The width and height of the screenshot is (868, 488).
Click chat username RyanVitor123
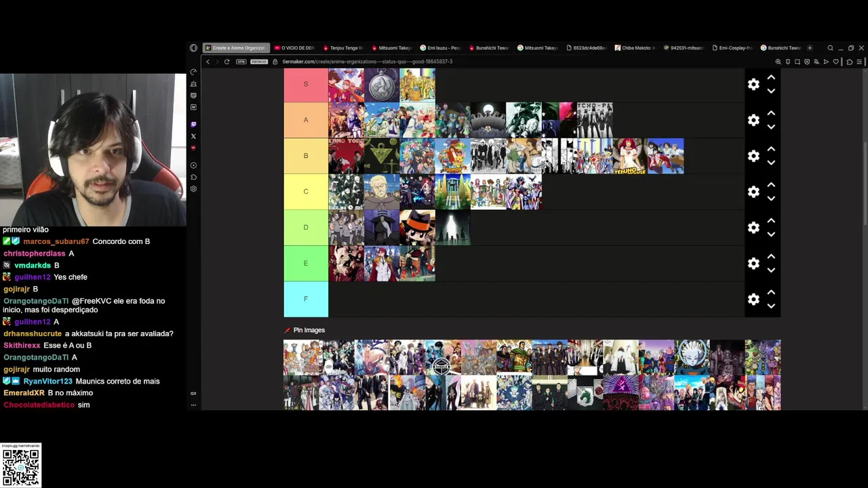pyautogui.click(x=47, y=381)
